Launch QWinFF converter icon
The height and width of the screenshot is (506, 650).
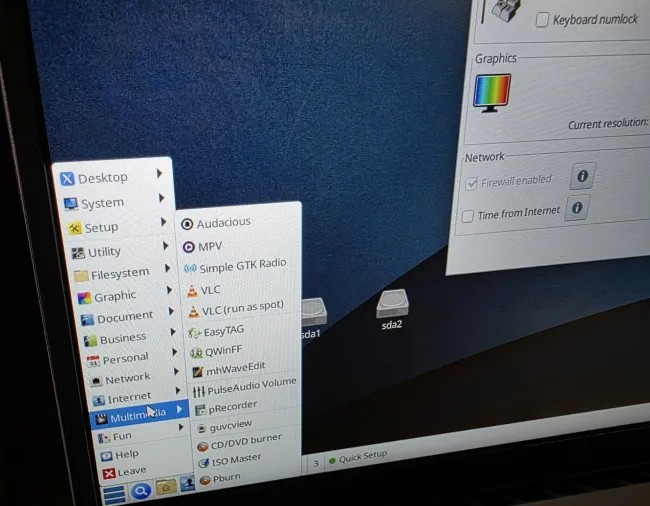[196, 353]
